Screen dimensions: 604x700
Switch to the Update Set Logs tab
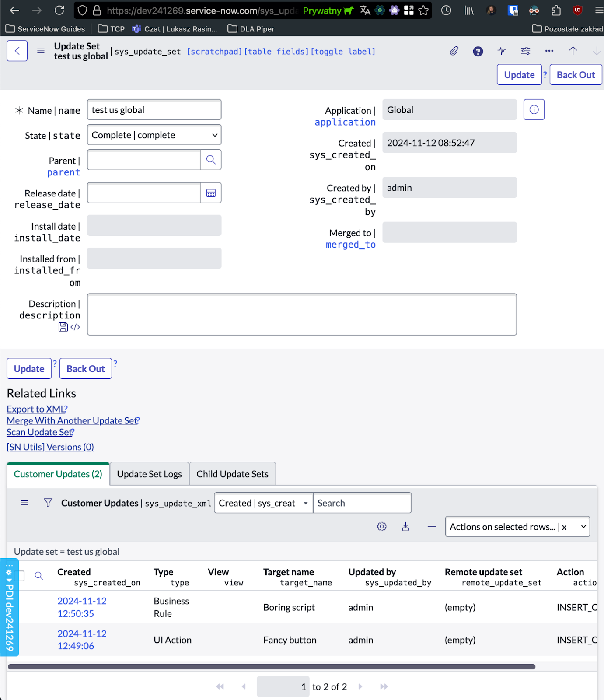tap(149, 474)
